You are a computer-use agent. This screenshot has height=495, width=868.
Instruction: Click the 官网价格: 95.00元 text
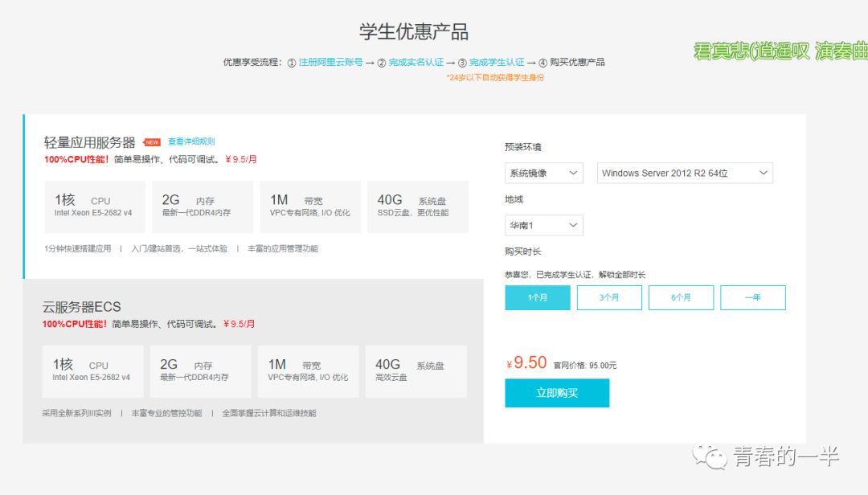click(584, 366)
